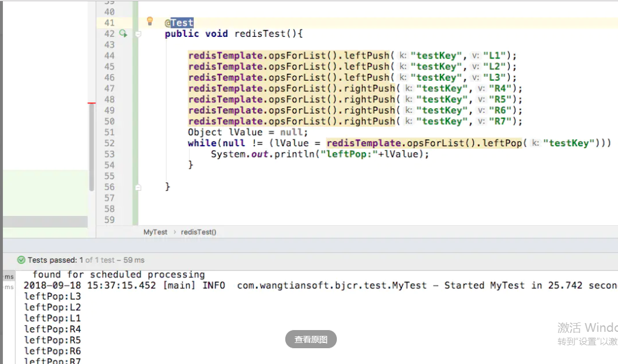
Task: Click the fold end marker at line 56
Action: [138, 187]
